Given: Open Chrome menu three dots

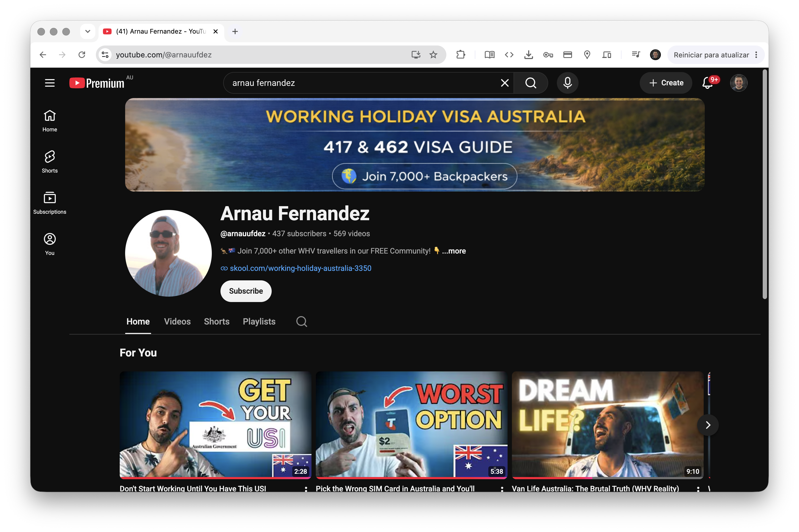Looking at the screenshot, I should [756, 55].
